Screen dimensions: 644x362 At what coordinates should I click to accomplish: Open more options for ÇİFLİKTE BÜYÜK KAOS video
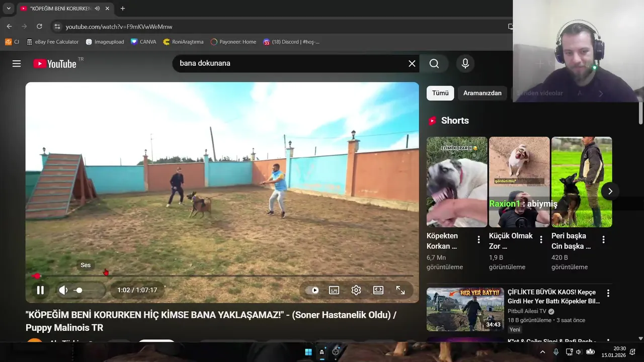tap(608, 293)
